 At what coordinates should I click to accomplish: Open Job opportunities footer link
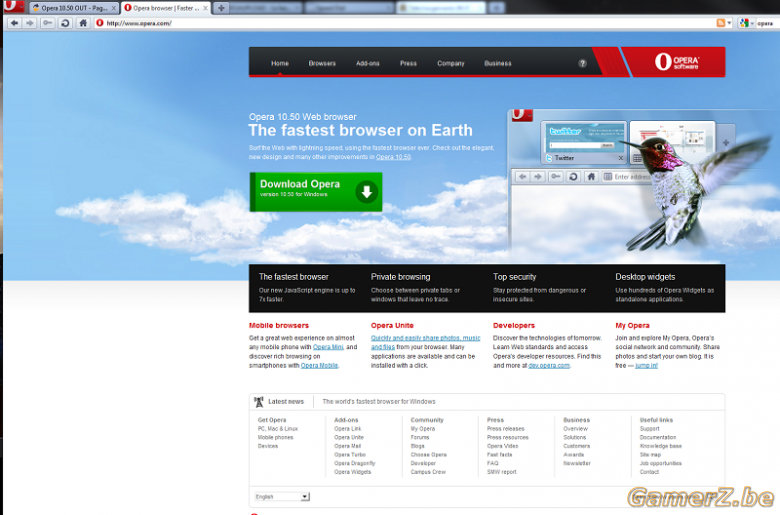[661, 463]
